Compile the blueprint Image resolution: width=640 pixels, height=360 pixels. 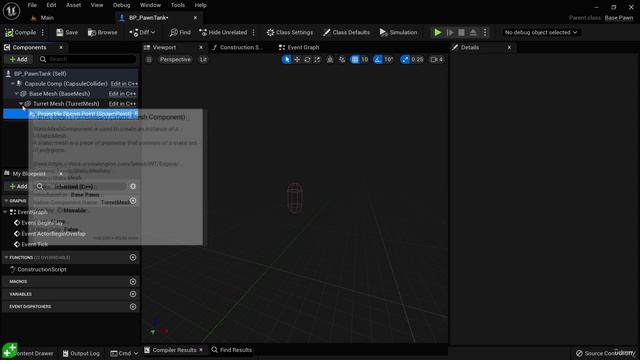[20, 32]
